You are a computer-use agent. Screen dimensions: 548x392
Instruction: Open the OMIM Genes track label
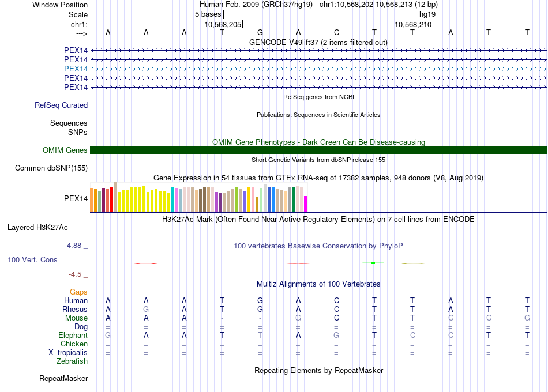pyautogui.click(x=65, y=150)
